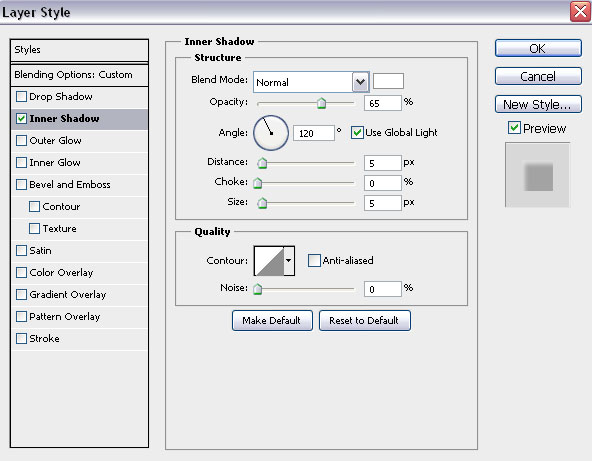Image resolution: width=592 pixels, height=461 pixels.
Task: Close the Layer Style dialog
Action: point(580,12)
